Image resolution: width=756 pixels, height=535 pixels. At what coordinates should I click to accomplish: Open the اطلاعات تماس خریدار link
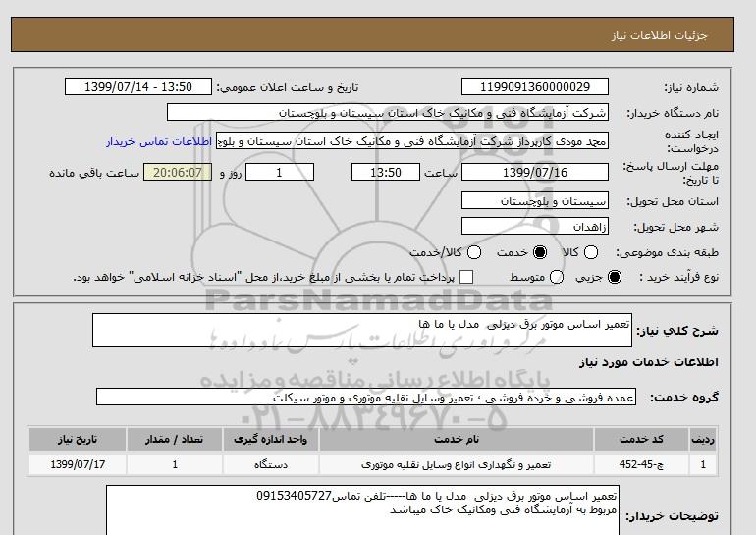pos(159,142)
